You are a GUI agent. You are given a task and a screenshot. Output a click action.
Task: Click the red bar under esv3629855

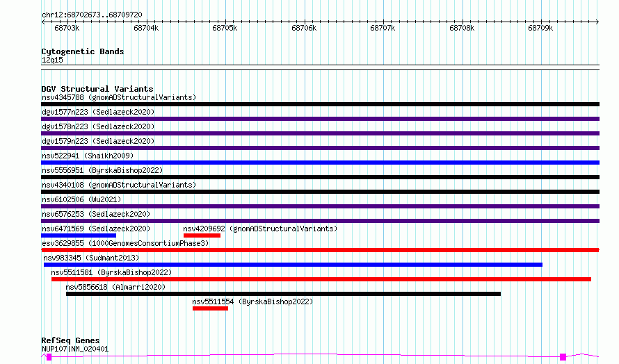click(320, 250)
